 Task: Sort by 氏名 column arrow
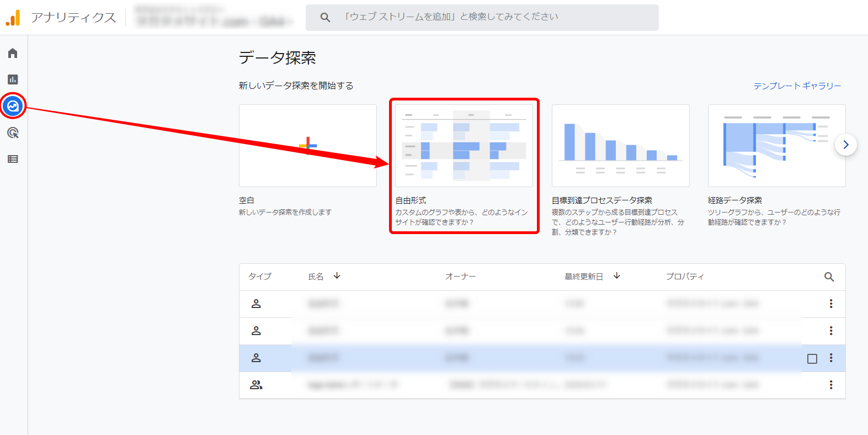coord(337,276)
